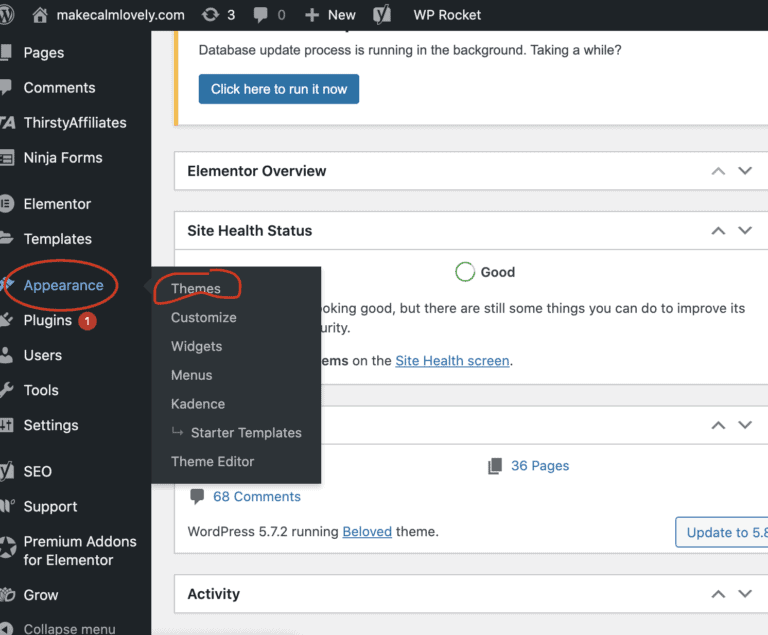Open the Beloved theme link
The width and height of the screenshot is (768, 635).
[x=367, y=532]
